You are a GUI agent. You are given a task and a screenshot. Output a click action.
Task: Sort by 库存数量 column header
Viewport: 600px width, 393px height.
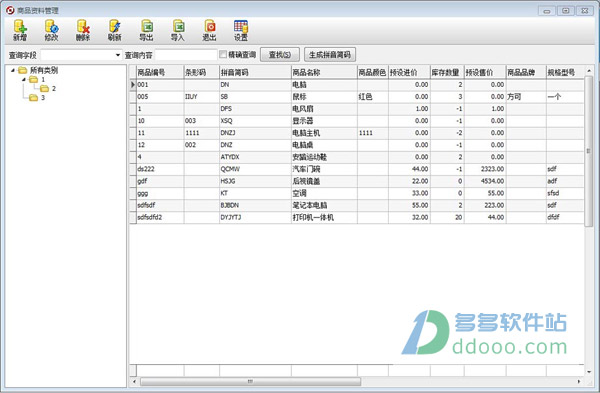tap(447, 72)
